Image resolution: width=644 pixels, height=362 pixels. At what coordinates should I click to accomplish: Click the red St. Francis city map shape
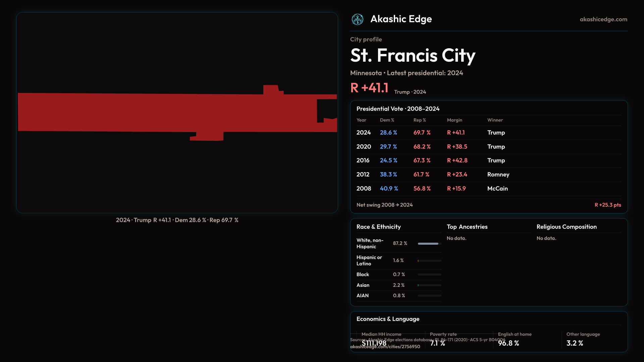168,112
